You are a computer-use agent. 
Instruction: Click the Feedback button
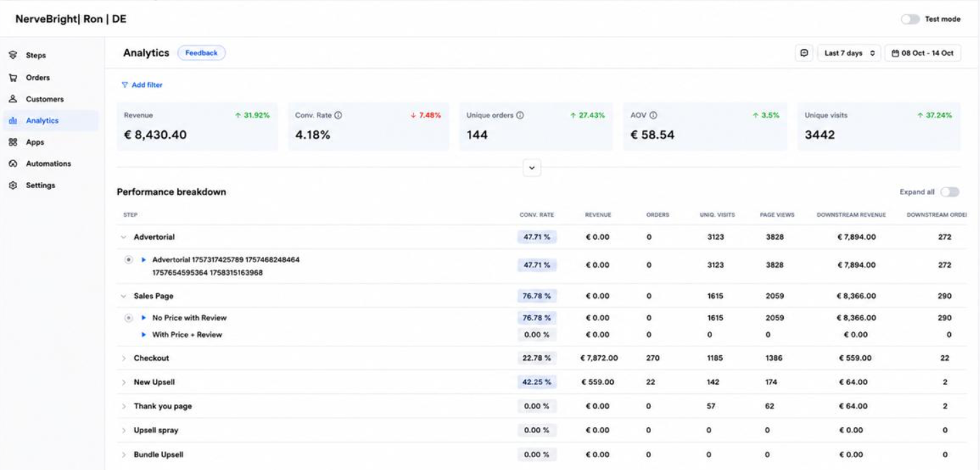click(202, 53)
